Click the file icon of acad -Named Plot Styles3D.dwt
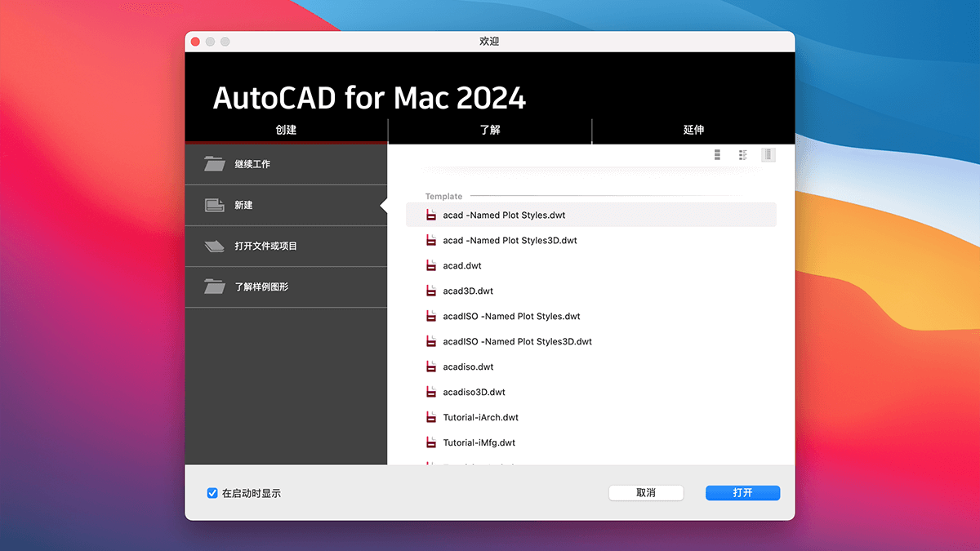The width and height of the screenshot is (980, 551). 431,241
